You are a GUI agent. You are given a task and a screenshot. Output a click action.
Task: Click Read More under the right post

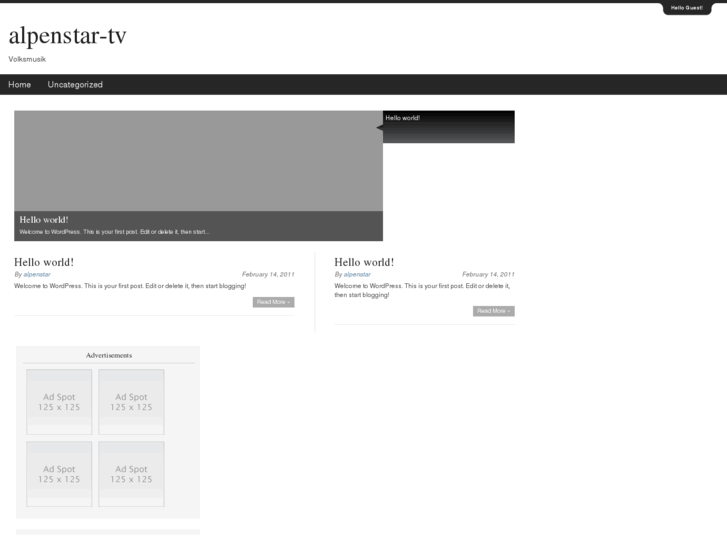point(494,311)
